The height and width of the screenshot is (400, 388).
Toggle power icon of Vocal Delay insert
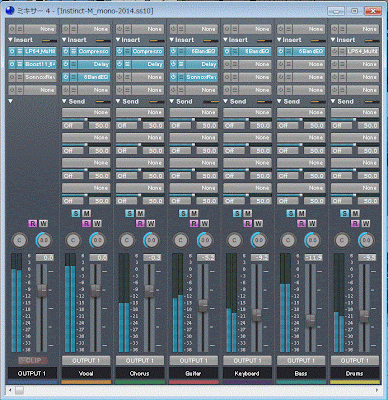pyautogui.click(x=66, y=64)
